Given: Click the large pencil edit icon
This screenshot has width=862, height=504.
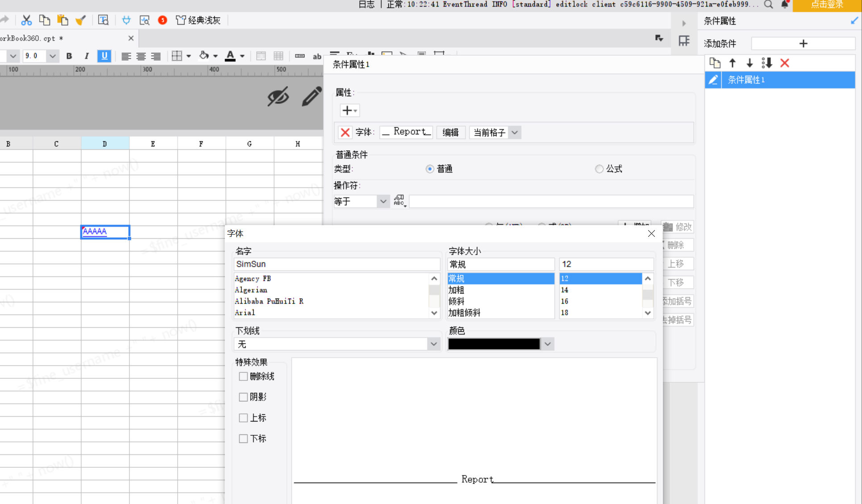Looking at the screenshot, I should click(x=312, y=96).
